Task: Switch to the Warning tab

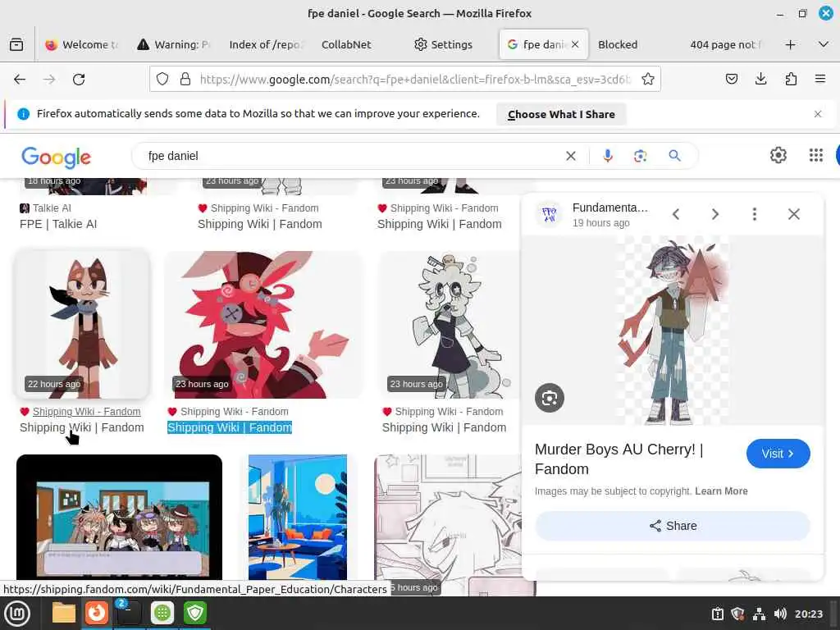Action: 174,44
